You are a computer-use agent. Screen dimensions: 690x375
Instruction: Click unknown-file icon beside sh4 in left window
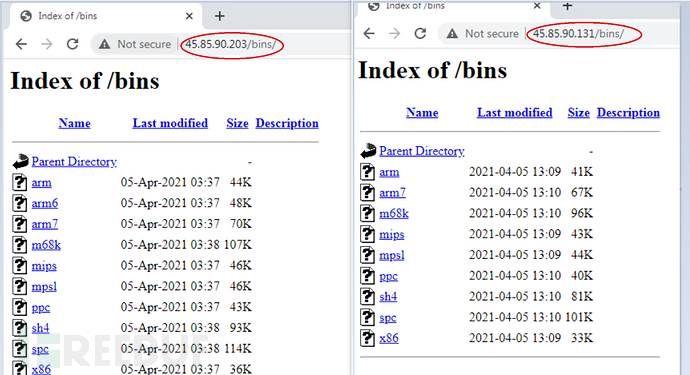tap(19, 327)
